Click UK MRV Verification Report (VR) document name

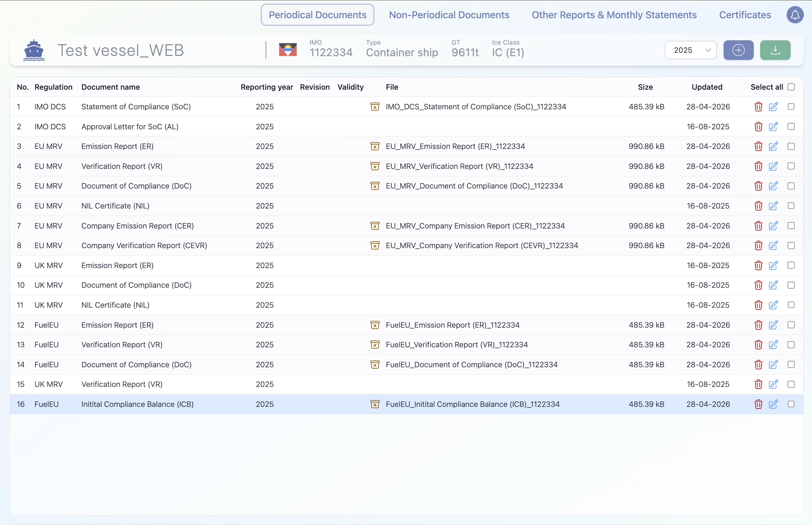coord(122,384)
